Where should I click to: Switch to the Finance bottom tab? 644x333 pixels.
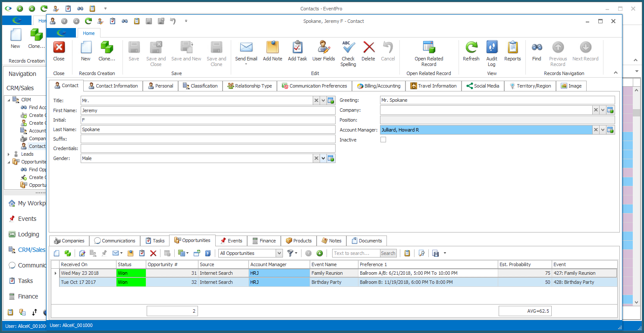pyautogui.click(x=264, y=241)
